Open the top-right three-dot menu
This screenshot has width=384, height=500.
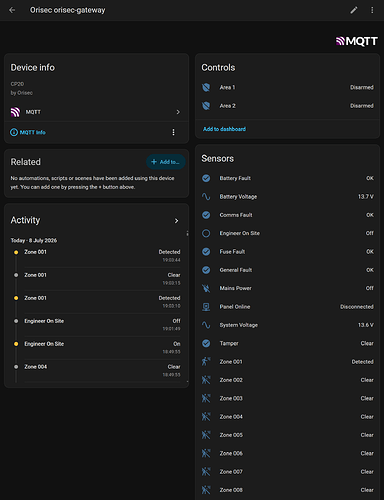372,10
